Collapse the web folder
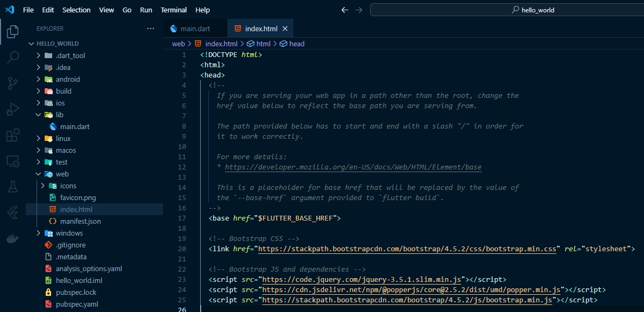 click(38, 174)
